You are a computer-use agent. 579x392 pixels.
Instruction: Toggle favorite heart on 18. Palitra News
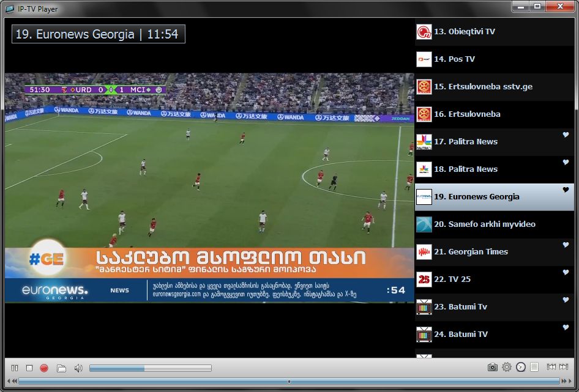click(566, 162)
